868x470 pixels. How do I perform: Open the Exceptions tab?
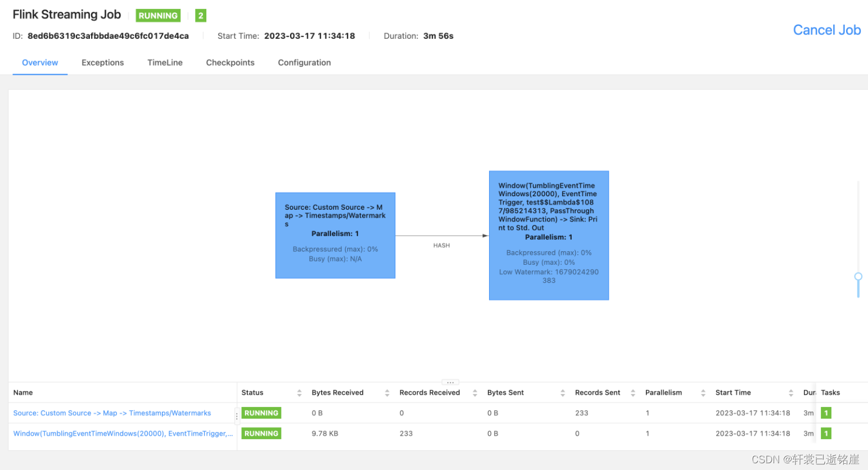coord(103,62)
